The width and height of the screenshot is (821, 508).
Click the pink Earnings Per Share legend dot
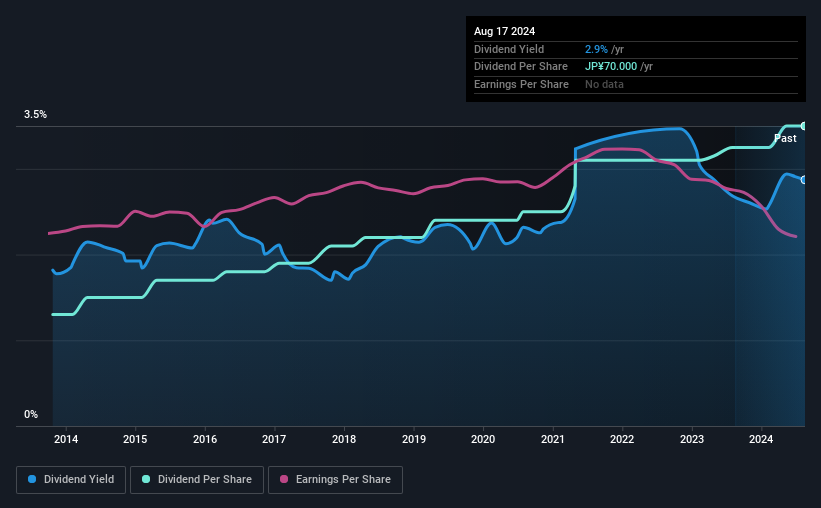tap(284, 479)
